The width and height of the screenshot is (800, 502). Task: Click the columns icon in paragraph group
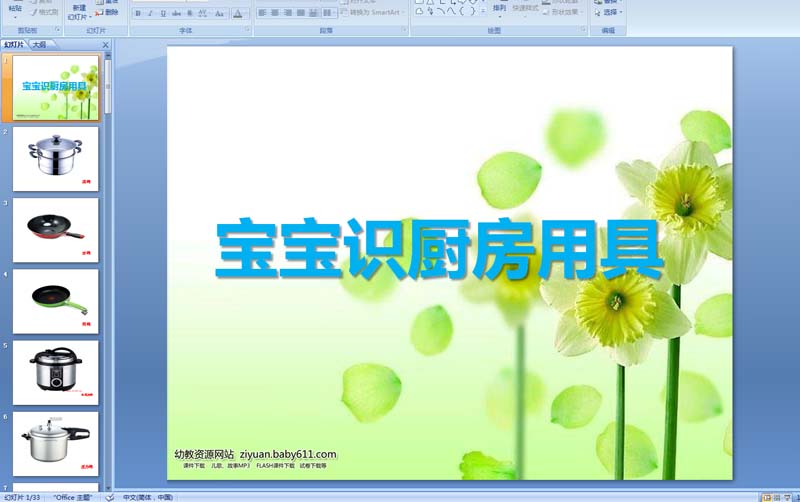328,12
